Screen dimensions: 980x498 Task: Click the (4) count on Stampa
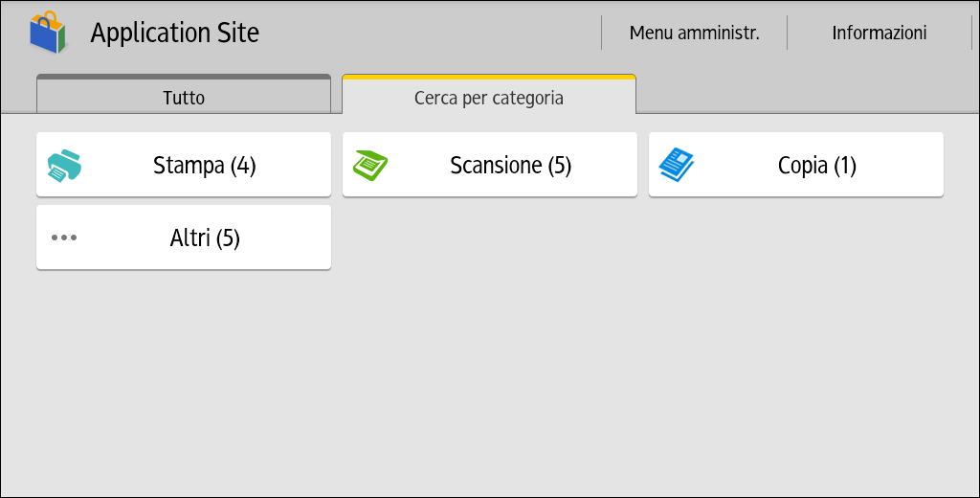coord(243,166)
